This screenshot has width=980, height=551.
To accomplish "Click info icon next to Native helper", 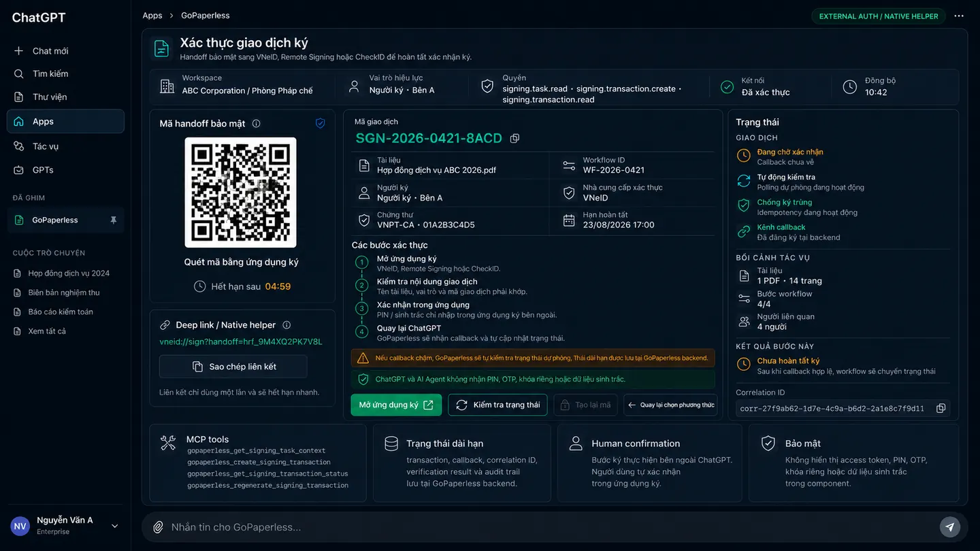I will point(287,325).
